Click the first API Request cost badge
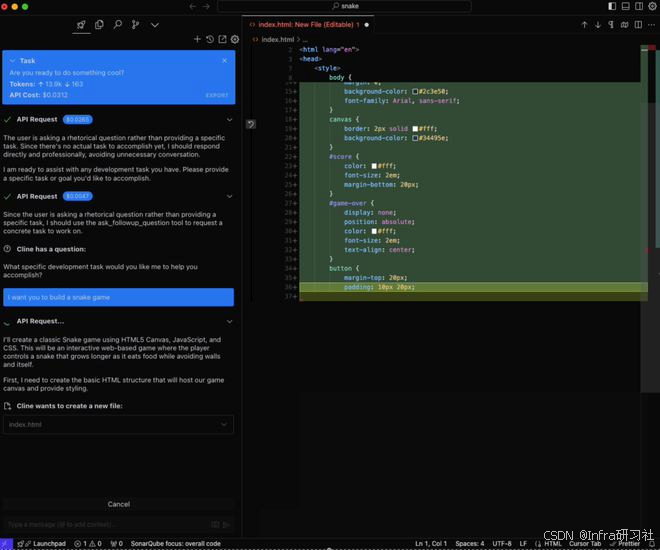The height and width of the screenshot is (550, 660). 77,120
